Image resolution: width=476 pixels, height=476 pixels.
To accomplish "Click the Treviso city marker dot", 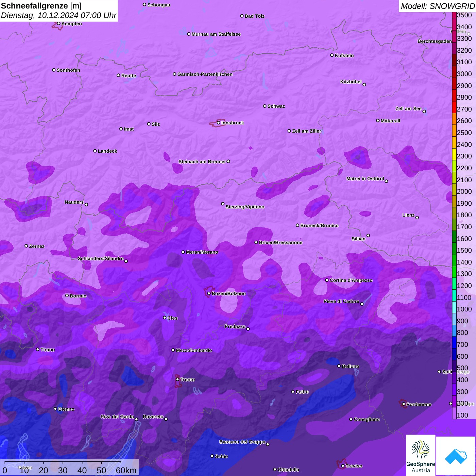I will pos(343,466).
